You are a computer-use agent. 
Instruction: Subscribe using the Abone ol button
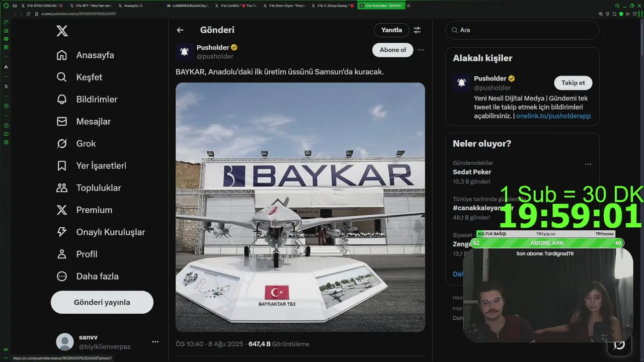393,50
